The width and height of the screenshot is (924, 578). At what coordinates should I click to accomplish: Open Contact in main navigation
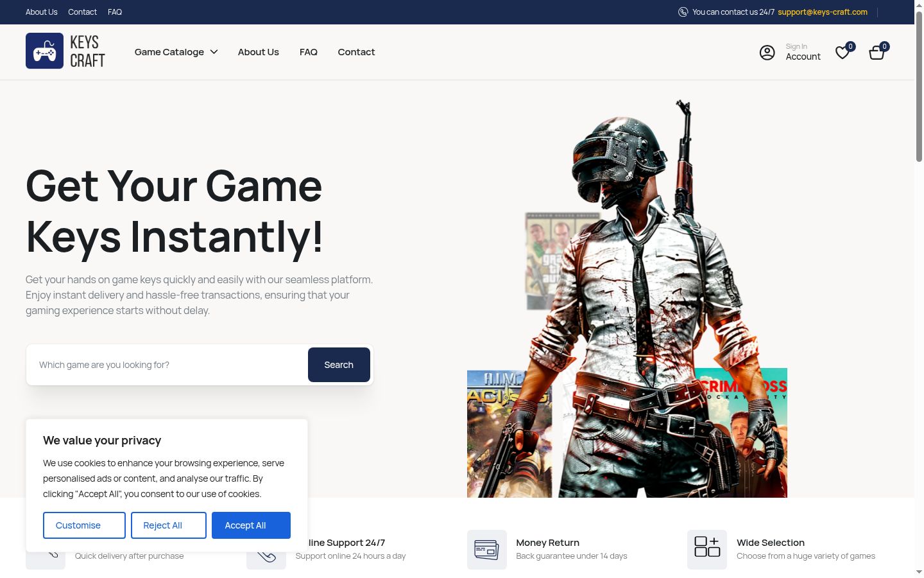coord(356,52)
